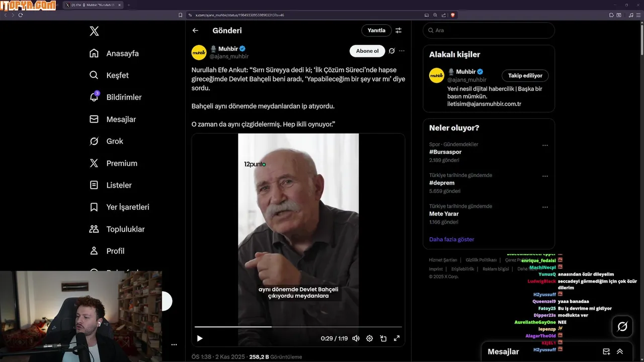Open Erişilebilirlik footer link

(462, 269)
